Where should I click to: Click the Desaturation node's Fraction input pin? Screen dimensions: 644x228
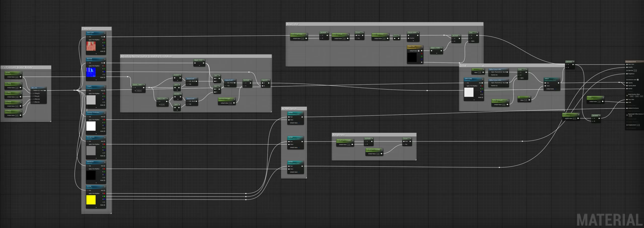tap(409, 38)
